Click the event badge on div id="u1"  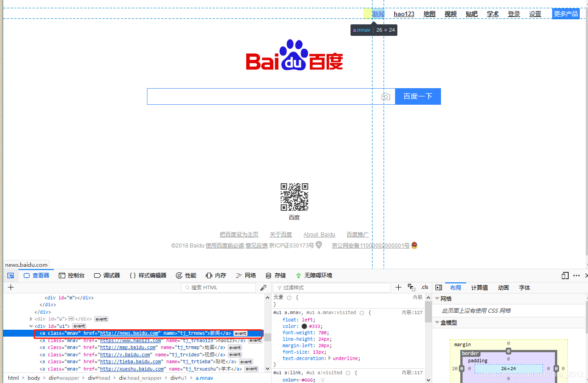point(79,326)
